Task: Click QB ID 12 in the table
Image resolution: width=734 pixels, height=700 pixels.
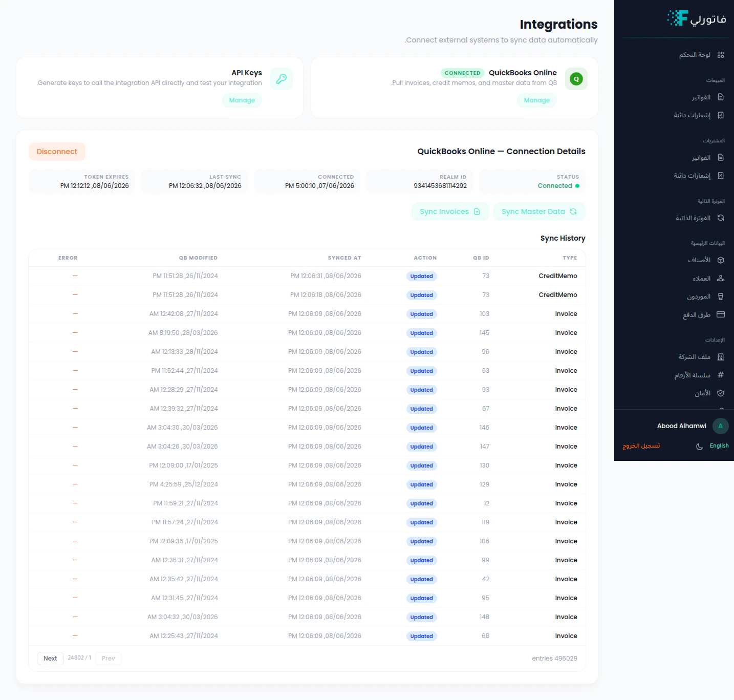Action: pyautogui.click(x=487, y=503)
